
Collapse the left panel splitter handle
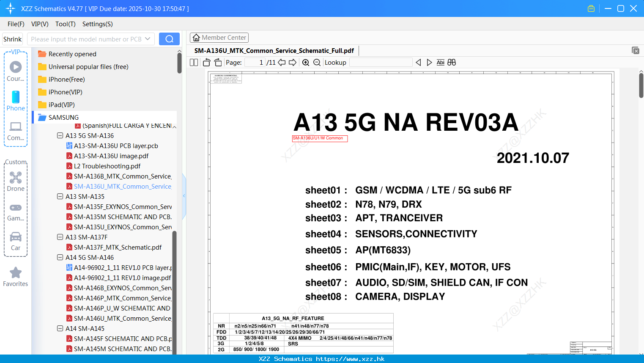184,196
